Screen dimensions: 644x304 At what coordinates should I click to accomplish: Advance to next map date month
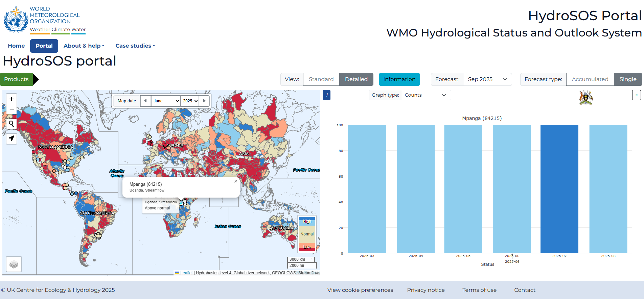pos(204,101)
